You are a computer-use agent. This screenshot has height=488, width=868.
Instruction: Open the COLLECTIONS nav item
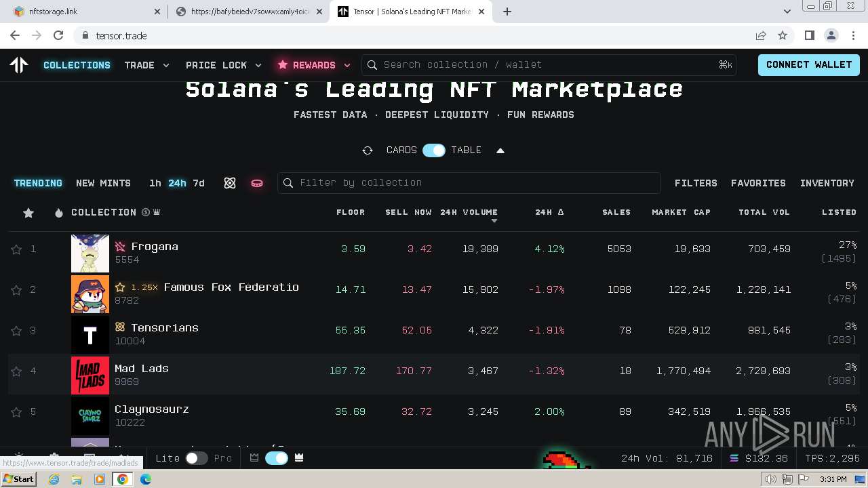click(77, 65)
